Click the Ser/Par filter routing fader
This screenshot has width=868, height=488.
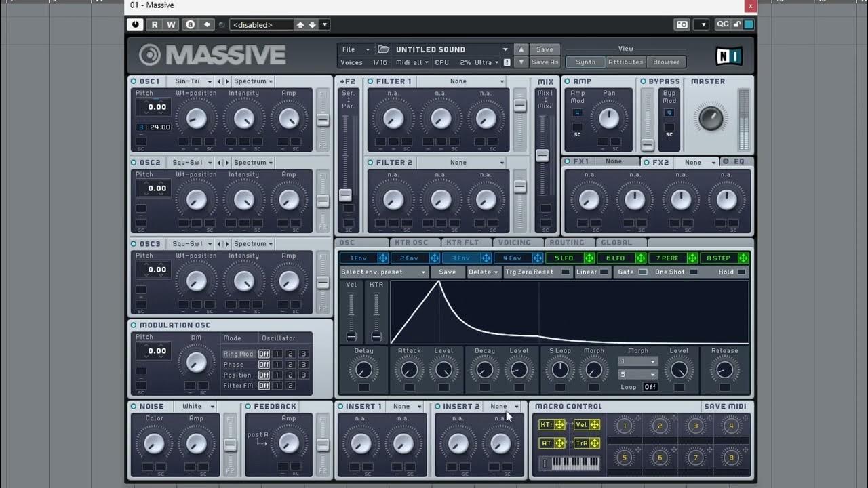pyautogui.click(x=346, y=195)
